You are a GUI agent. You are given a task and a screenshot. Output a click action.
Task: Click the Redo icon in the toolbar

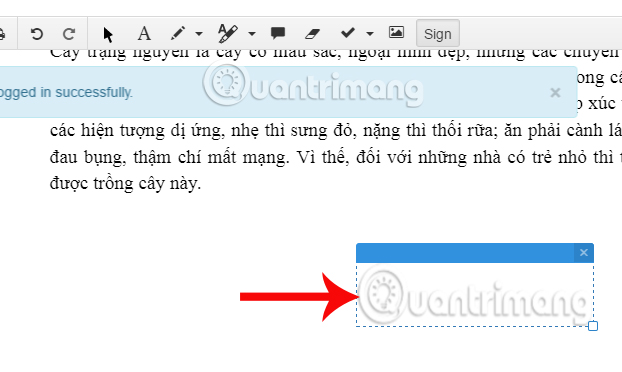[x=69, y=34]
